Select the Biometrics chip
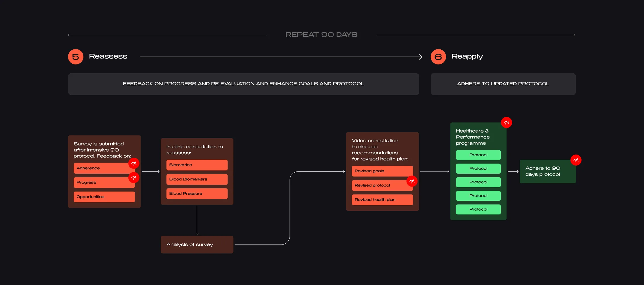Image resolution: width=644 pixels, height=285 pixels. coord(197,165)
